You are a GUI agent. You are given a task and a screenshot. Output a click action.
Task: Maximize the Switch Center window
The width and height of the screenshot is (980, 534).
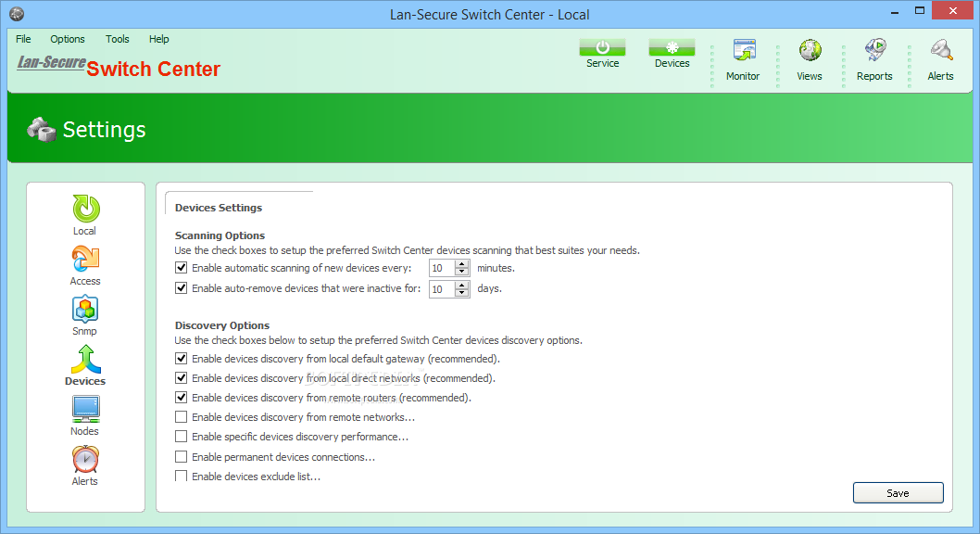(920, 10)
